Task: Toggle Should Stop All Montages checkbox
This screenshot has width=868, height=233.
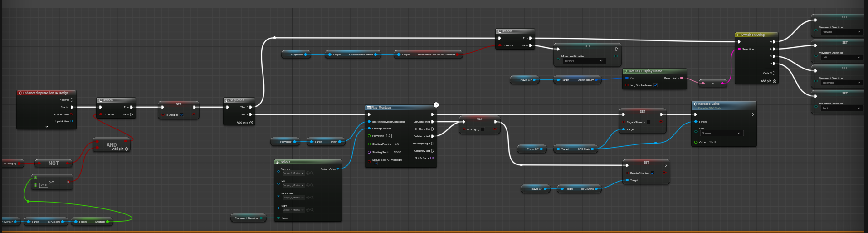Action: coord(375,164)
